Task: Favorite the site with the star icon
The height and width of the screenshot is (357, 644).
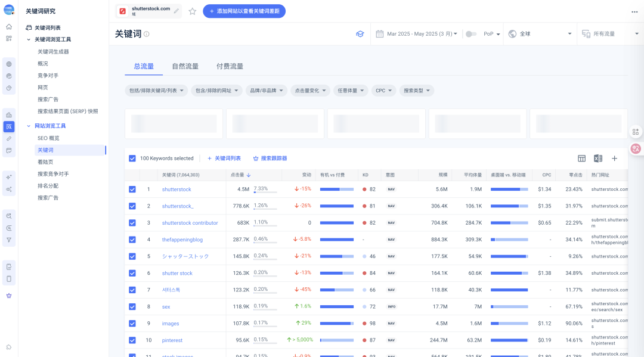Action: click(x=192, y=11)
